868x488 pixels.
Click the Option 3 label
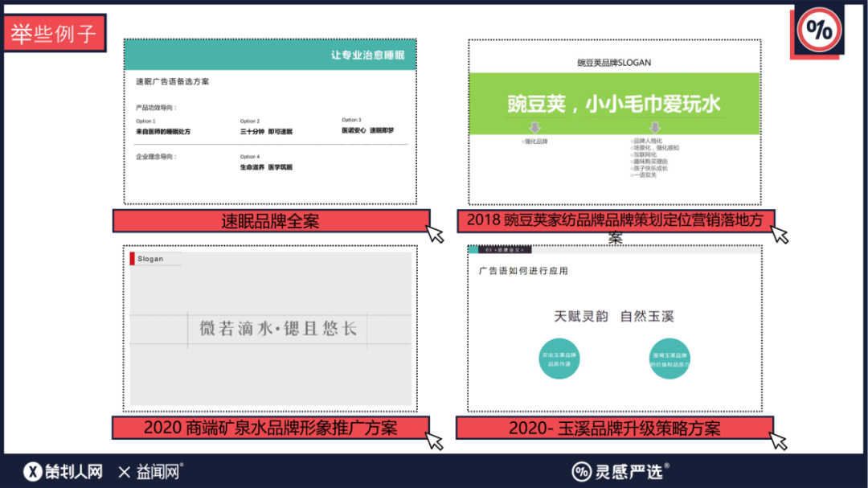click(x=351, y=120)
